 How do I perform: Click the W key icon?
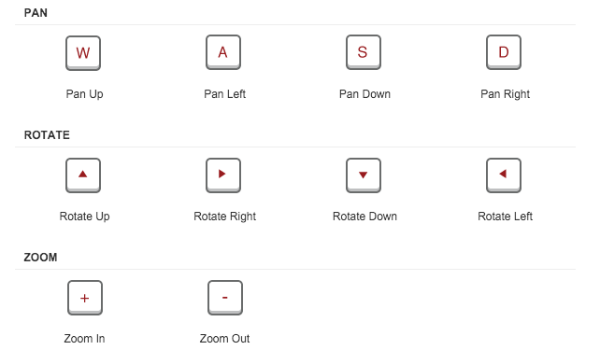(83, 53)
